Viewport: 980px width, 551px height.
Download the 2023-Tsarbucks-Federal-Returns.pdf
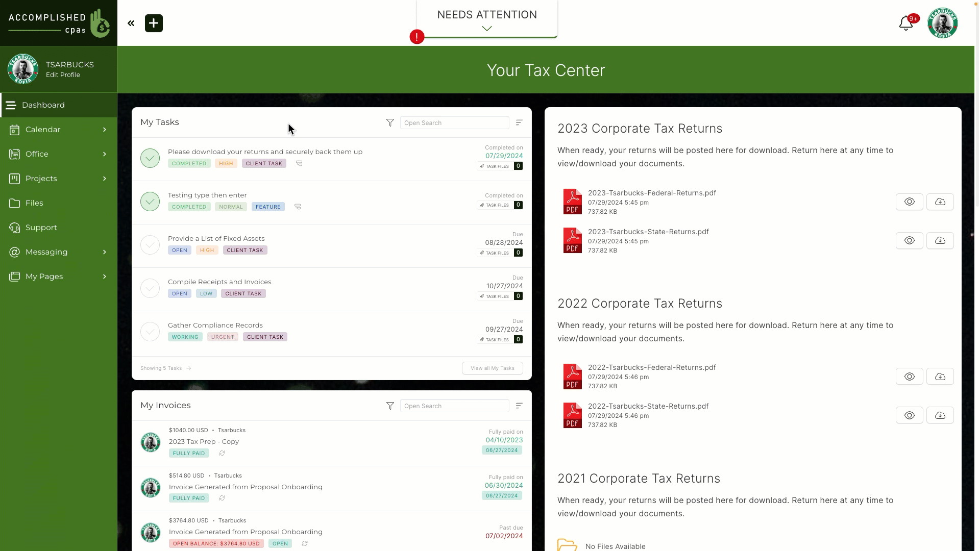[x=940, y=201]
